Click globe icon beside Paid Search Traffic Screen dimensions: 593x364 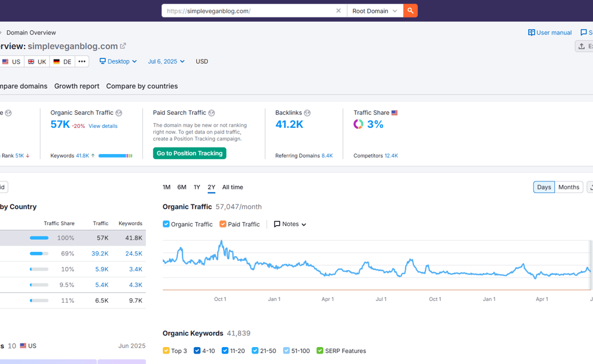(x=212, y=113)
